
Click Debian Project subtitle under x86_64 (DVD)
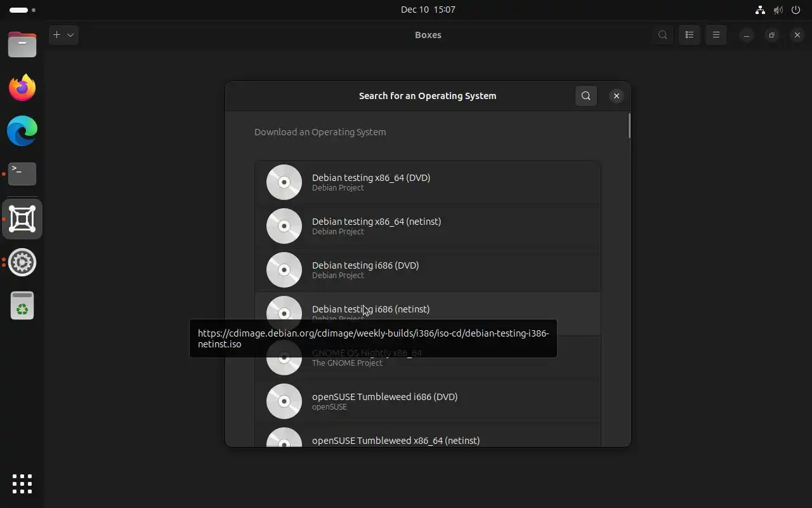[x=338, y=188]
